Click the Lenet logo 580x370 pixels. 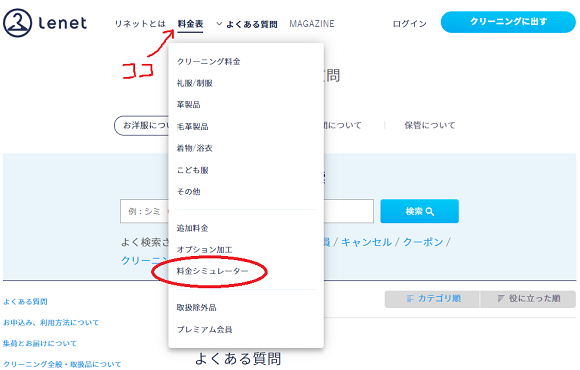point(45,23)
